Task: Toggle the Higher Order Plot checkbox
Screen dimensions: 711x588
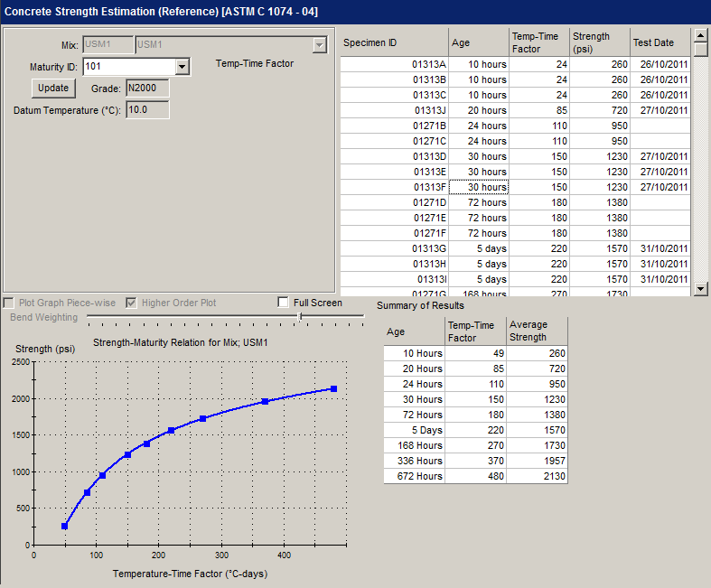Action: click(x=132, y=303)
